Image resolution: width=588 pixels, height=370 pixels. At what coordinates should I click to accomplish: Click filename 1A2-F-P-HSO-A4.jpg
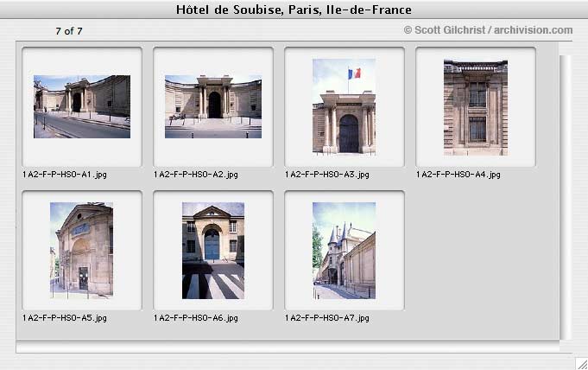pyautogui.click(x=458, y=175)
